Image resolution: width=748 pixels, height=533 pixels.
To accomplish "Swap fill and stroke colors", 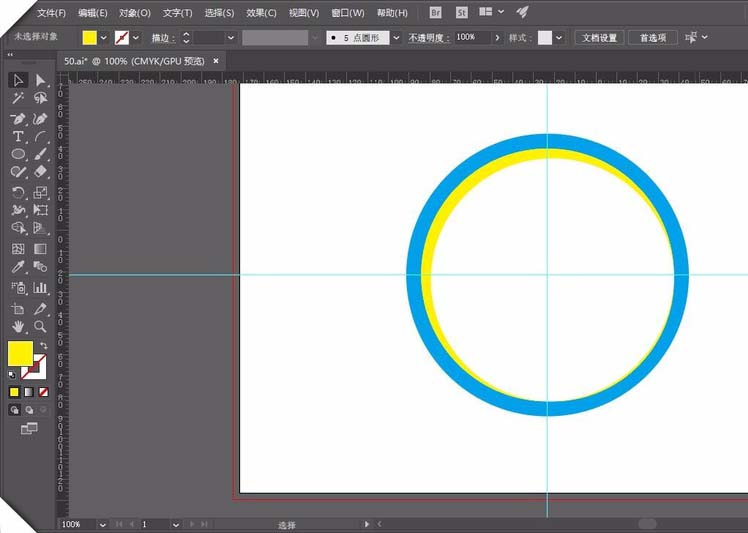I will [x=43, y=345].
